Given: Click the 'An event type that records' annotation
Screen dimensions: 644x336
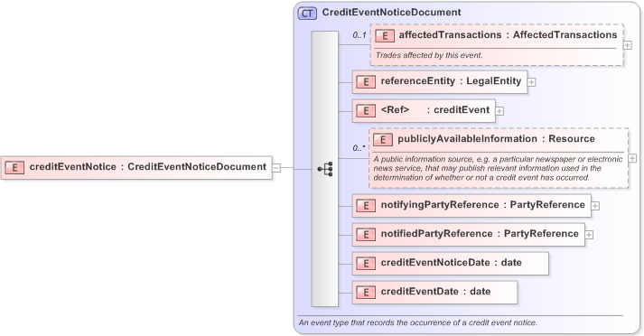Looking at the screenshot, I should (417, 322).
